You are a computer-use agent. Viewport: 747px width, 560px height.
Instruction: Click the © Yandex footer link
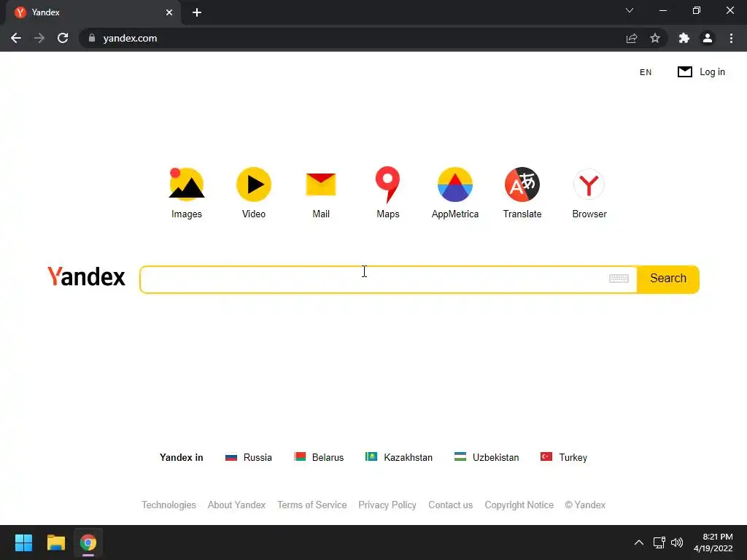click(x=585, y=505)
